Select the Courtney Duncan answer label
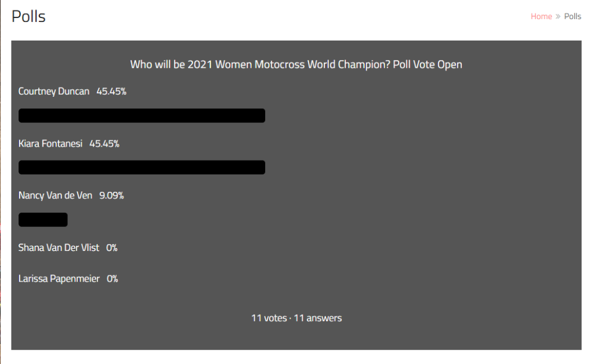The height and width of the screenshot is (364, 594). coord(54,91)
